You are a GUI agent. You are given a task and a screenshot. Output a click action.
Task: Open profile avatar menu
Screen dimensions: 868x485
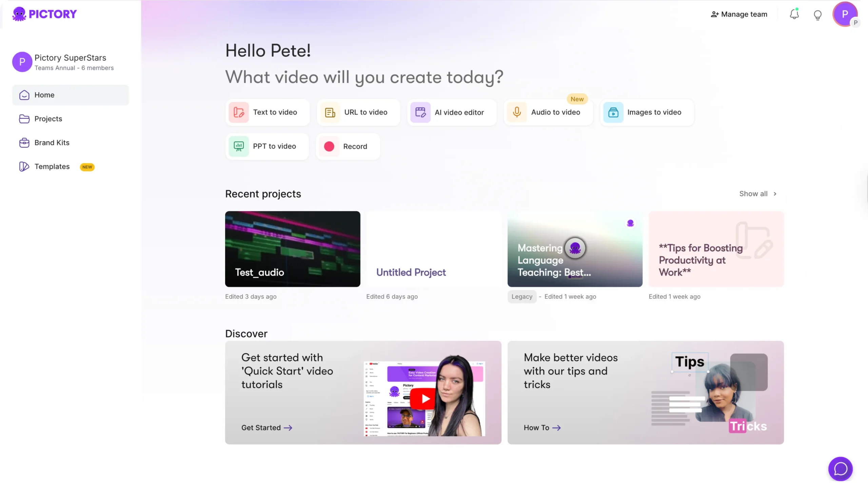(x=845, y=14)
